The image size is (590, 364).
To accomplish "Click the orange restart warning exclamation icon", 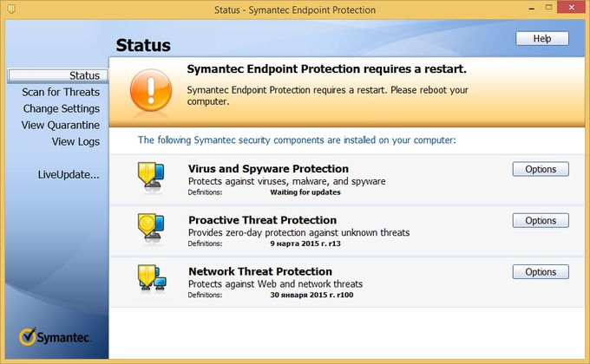I will tap(151, 90).
